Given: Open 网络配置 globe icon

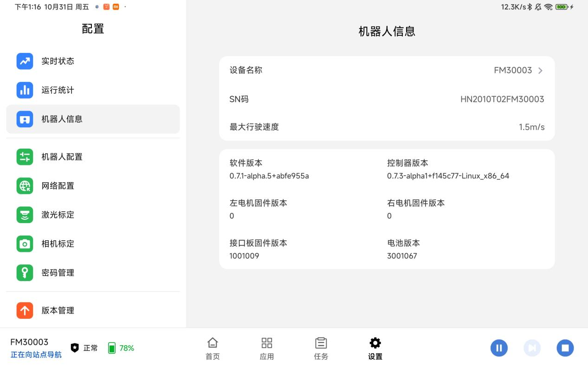Looking at the screenshot, I should click(25, 186).
